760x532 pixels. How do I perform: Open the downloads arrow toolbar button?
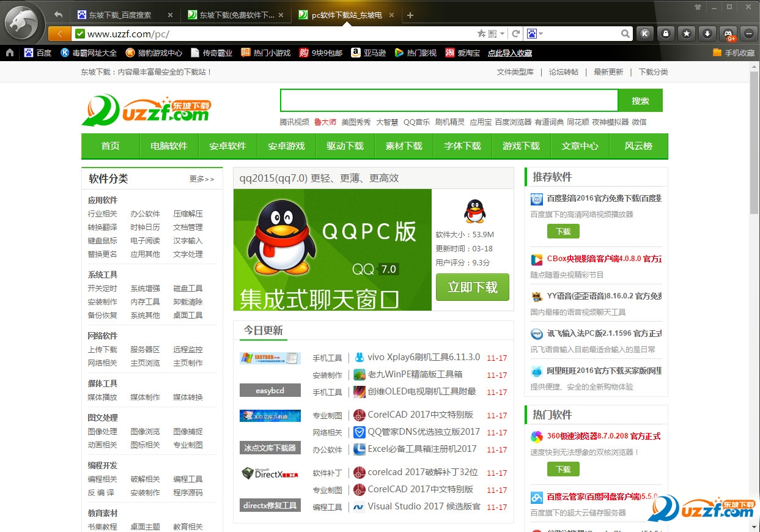pyautogui.click(x=707, y=34)
